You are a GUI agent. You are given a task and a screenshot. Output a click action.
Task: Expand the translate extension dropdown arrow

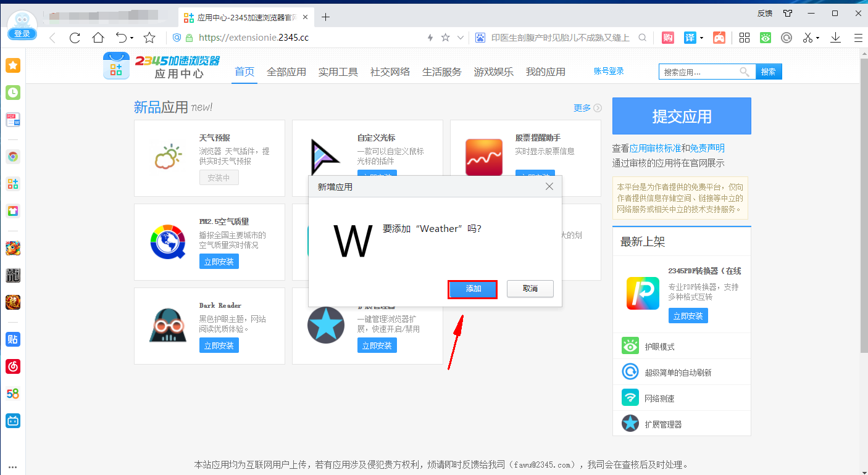pyautogui.click(x=701, y=38)
